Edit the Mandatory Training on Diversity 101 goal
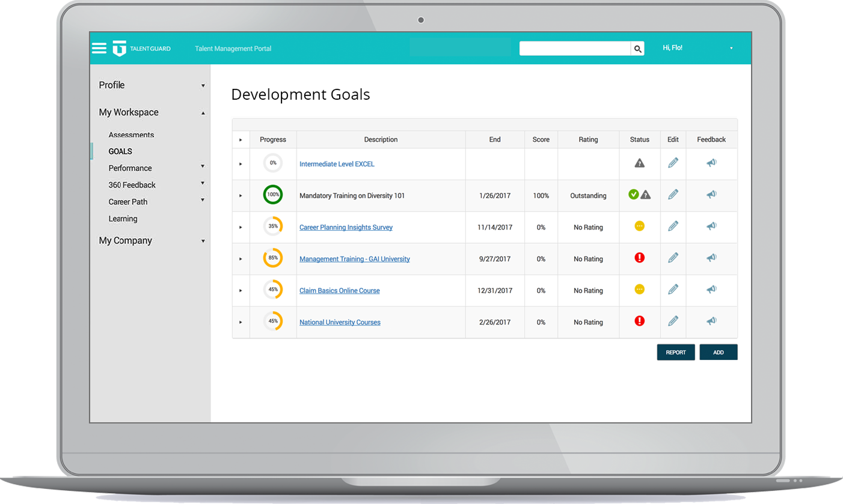Viewport: 843px width, 504px height. coord(673,195)
